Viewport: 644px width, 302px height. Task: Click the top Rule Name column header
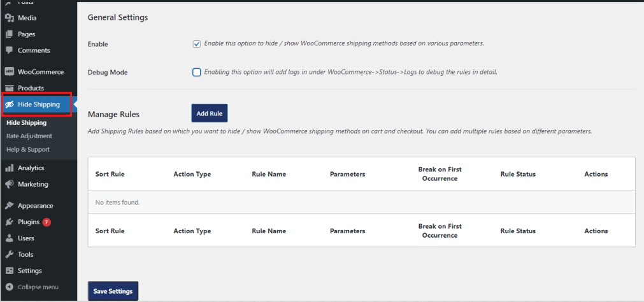click(x=269, y=174)
